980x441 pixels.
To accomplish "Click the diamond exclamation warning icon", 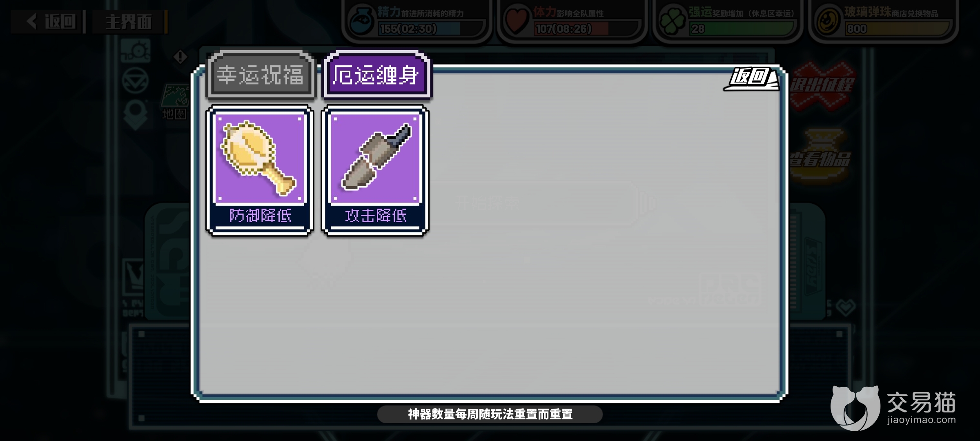I will (x=180, y=57).
